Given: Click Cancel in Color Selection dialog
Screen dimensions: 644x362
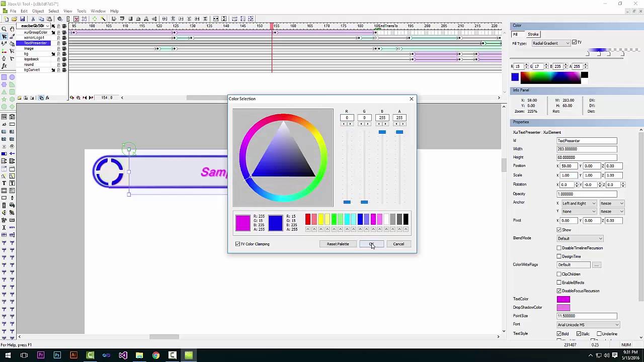Looking at the screenshot, I should (398, 244).
